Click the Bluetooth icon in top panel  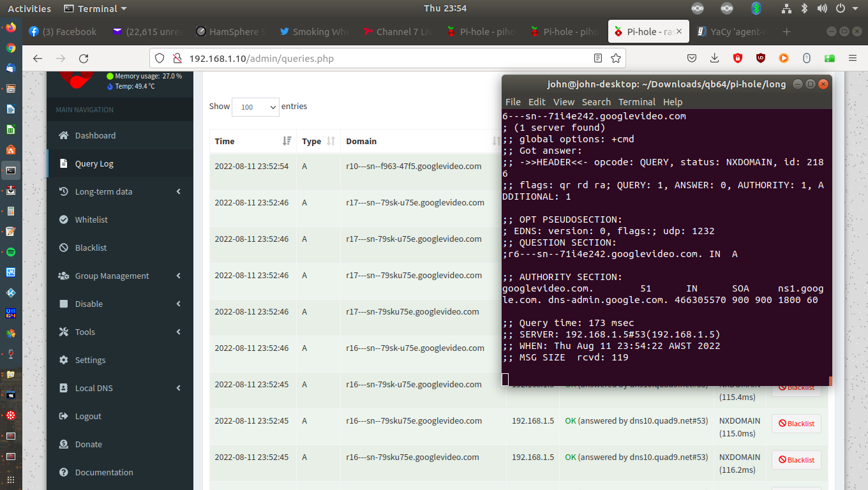click(804, 8)
